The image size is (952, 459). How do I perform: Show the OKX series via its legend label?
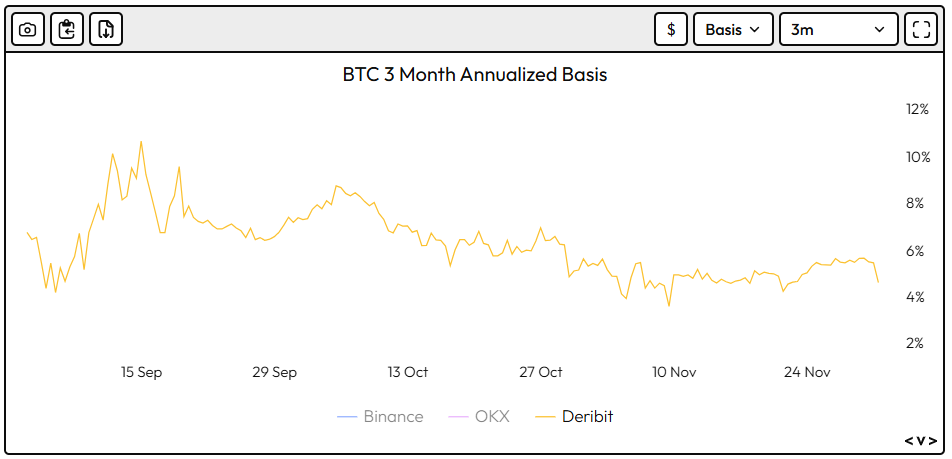(491, 417)
